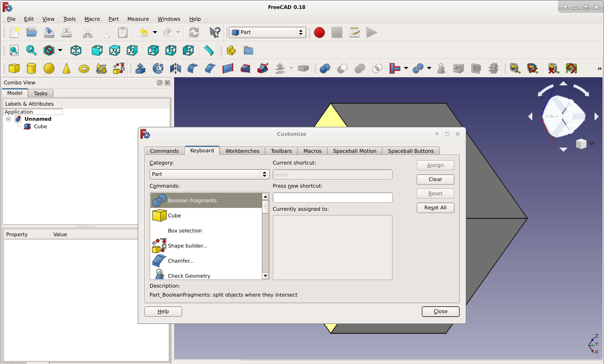Create a cone primitive

pyautogui.click(x=67, y=69)
